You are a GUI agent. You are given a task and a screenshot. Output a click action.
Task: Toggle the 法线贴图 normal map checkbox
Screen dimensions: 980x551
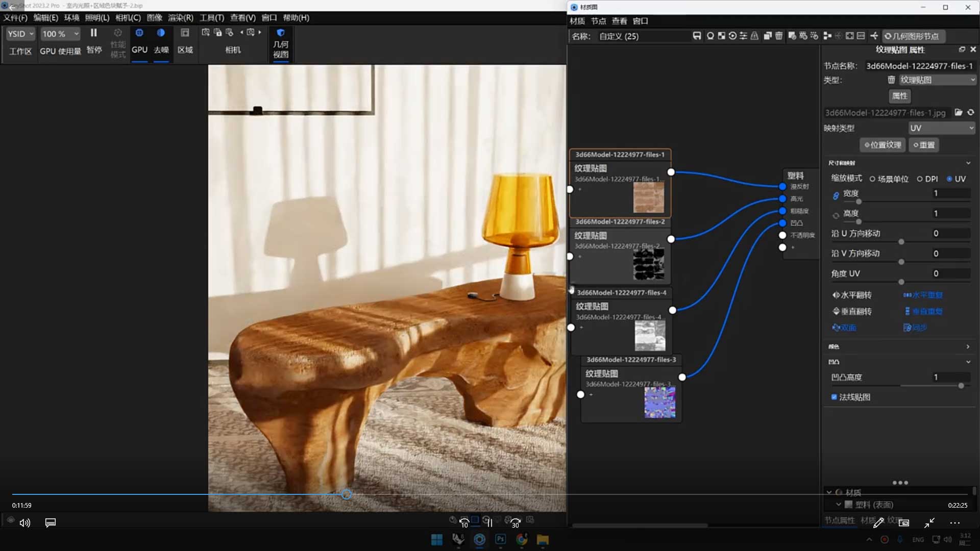point(834,397)
